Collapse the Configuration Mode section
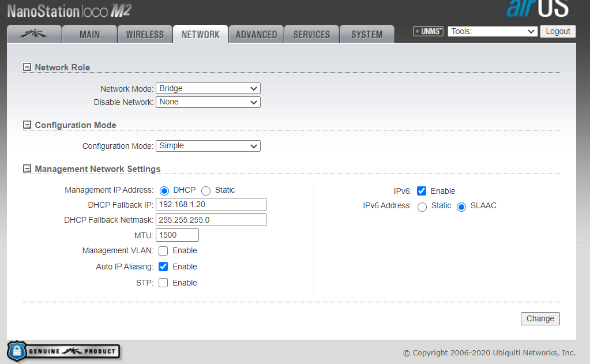The image size is (590, 364). coord(27,125)
